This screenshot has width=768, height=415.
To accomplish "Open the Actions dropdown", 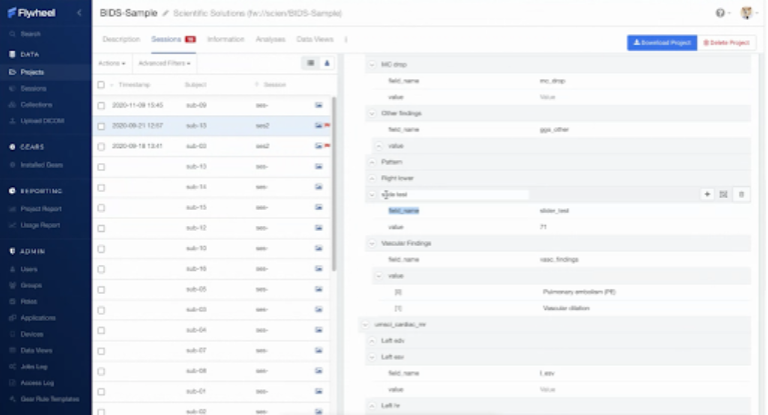I will coord(110,63).
